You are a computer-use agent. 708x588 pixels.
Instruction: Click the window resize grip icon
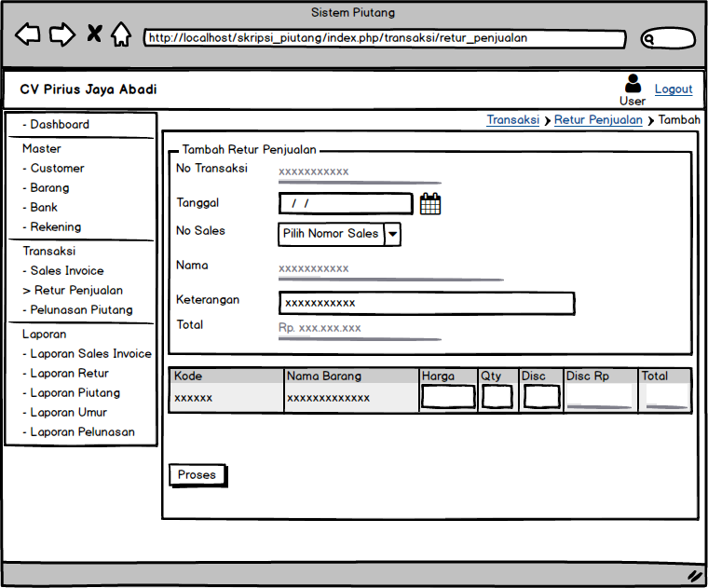pos(695,575)
